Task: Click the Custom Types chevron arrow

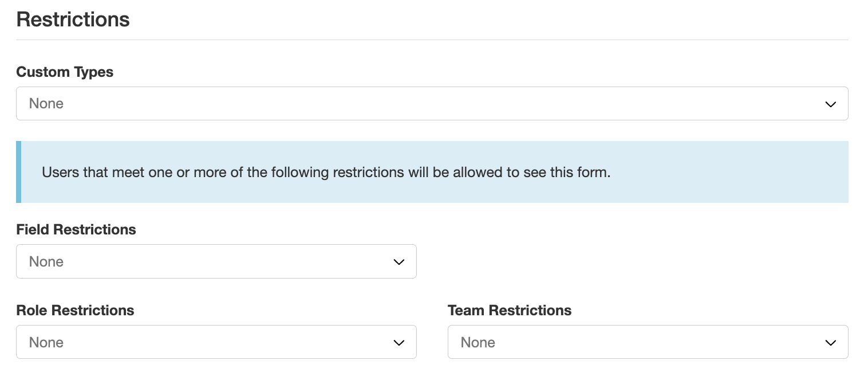Action: click(830, 104)
